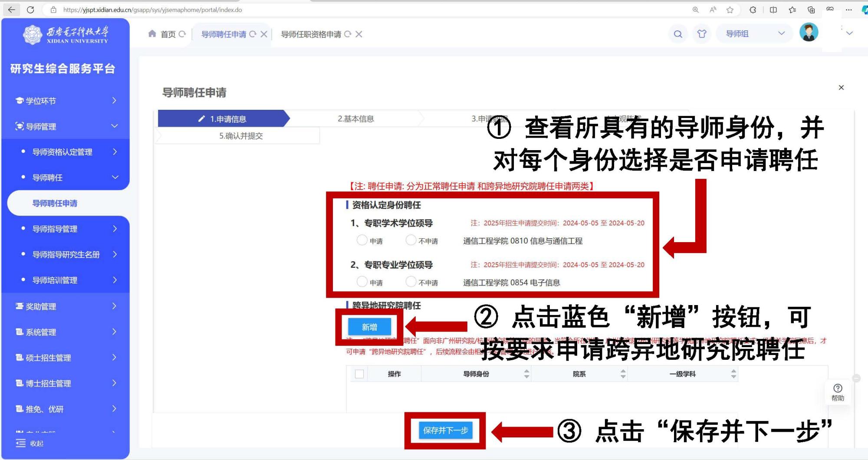Refresh the 导师聘任申请 tab via reload icon
Screen dimensions: 868x460
253,34
